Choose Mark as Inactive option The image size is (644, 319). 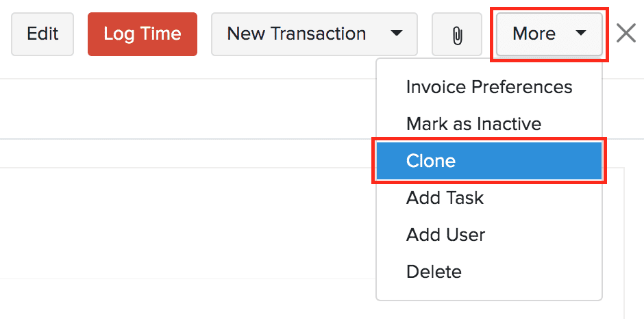(473, 124)
